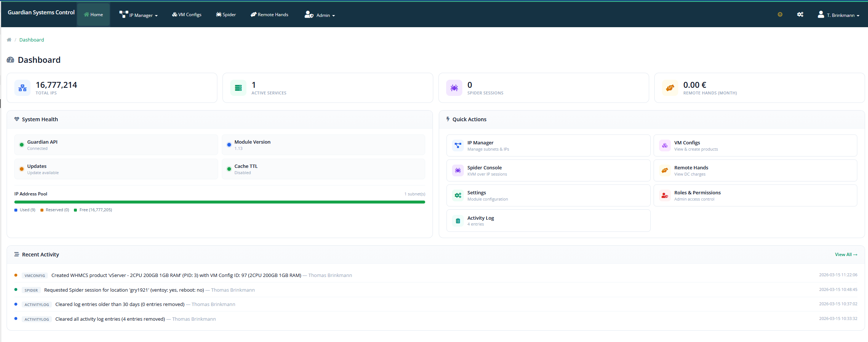Click the Spider Sessions spider icon
The height and width of the screenshot is (342, 868).
pos(454,88)
